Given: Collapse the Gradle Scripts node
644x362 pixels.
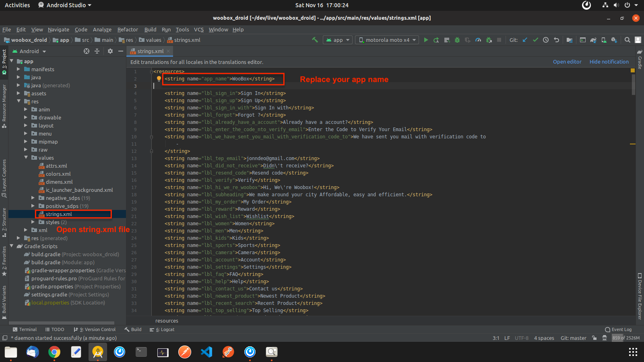Looking at the screenshot, I should (x=12, y=246).
